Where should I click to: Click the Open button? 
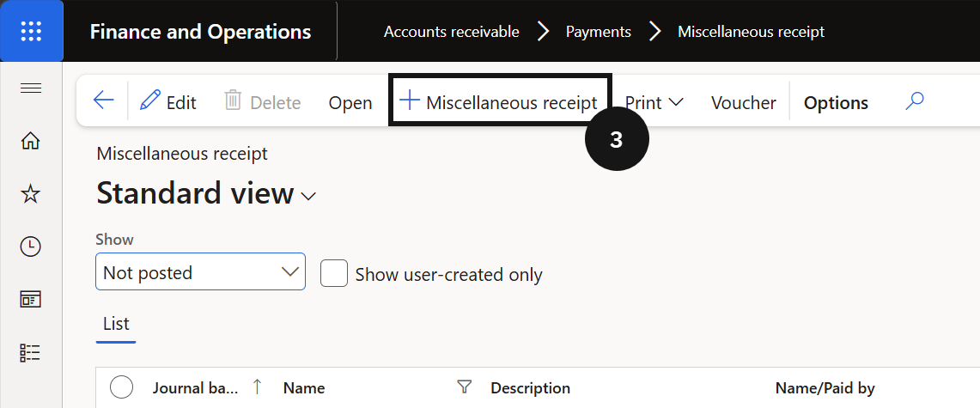click(x=350, y=102)
